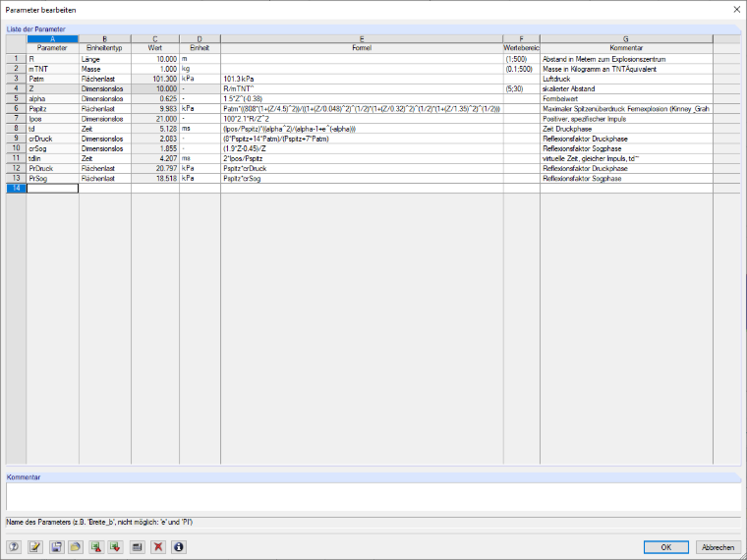Click the value cell '2.083'

click(x=155, y=140)
